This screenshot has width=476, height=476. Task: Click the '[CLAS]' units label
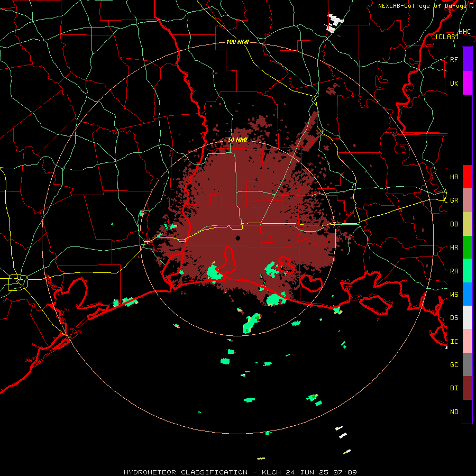(x=447, y=36)
